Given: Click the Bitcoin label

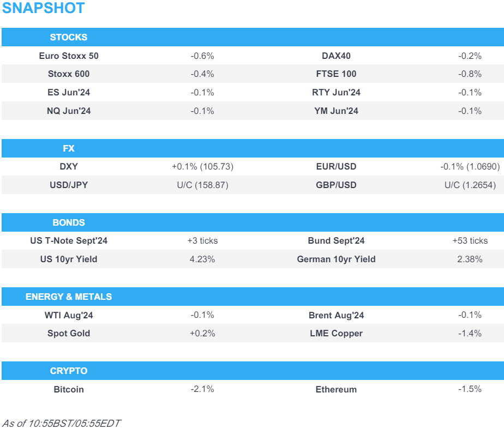Looking at the screenshot, I should coord(69,390).
